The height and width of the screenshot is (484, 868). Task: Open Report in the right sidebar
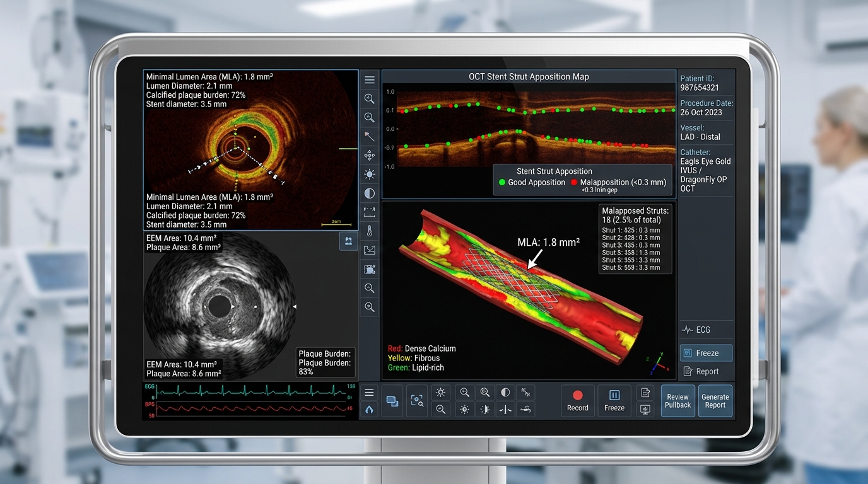point(701,371)
